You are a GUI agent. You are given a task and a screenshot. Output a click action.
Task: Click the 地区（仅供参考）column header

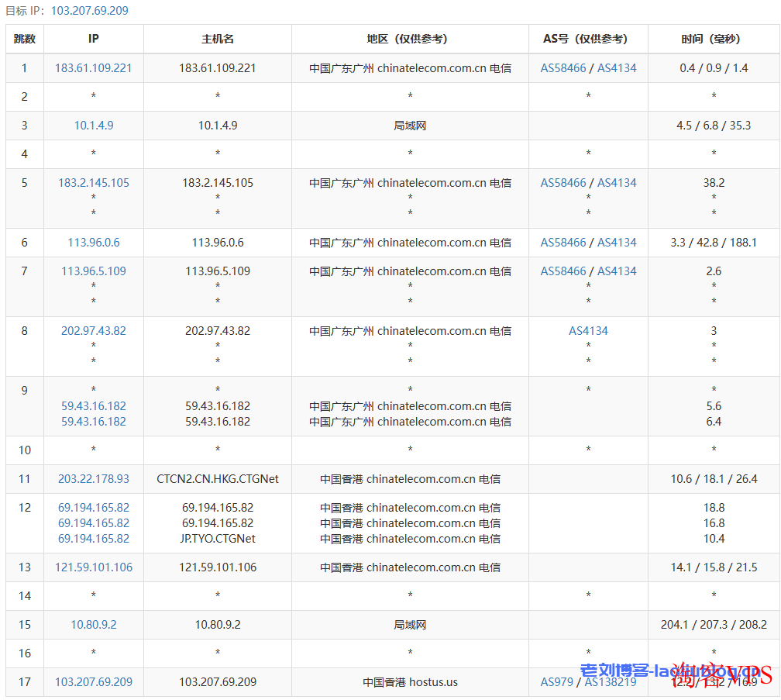pyautogui.click(x=410, y=39)
